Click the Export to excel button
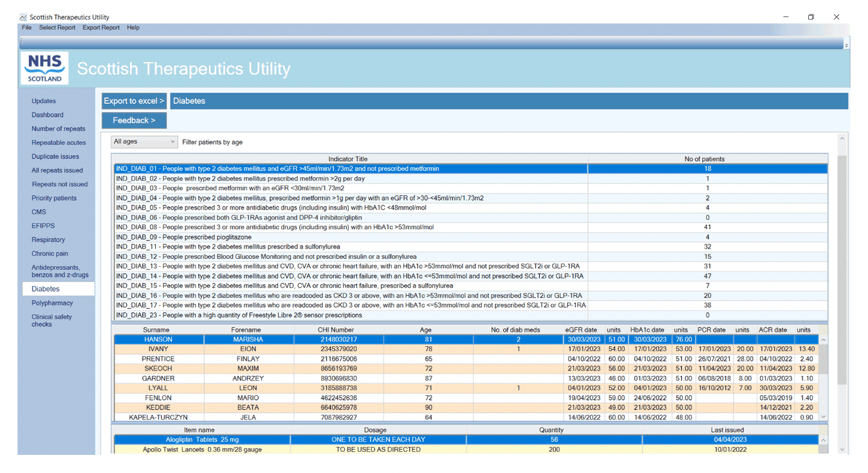Image resolution: width=868 pixels, height=473 pixels. (134, 101)
